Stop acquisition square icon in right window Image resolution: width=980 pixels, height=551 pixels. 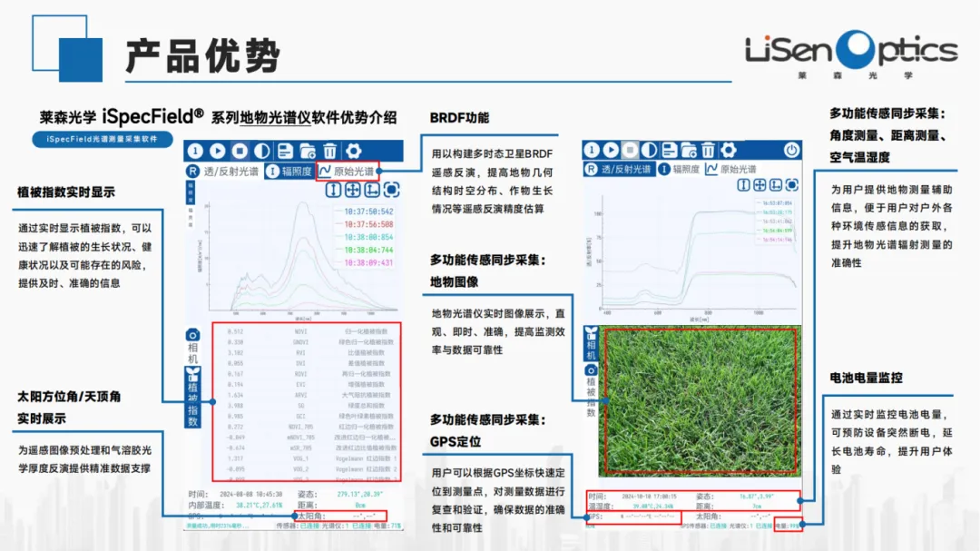click(x=630, y=150)
